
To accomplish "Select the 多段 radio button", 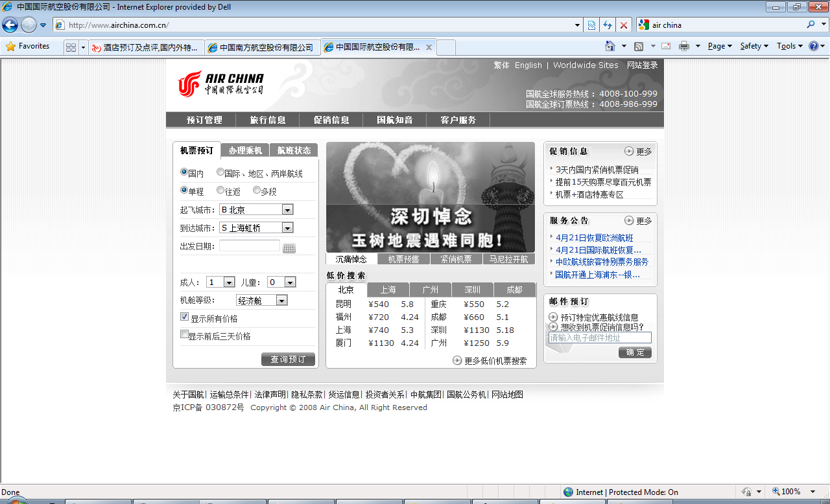I will [x=257, y=190].
